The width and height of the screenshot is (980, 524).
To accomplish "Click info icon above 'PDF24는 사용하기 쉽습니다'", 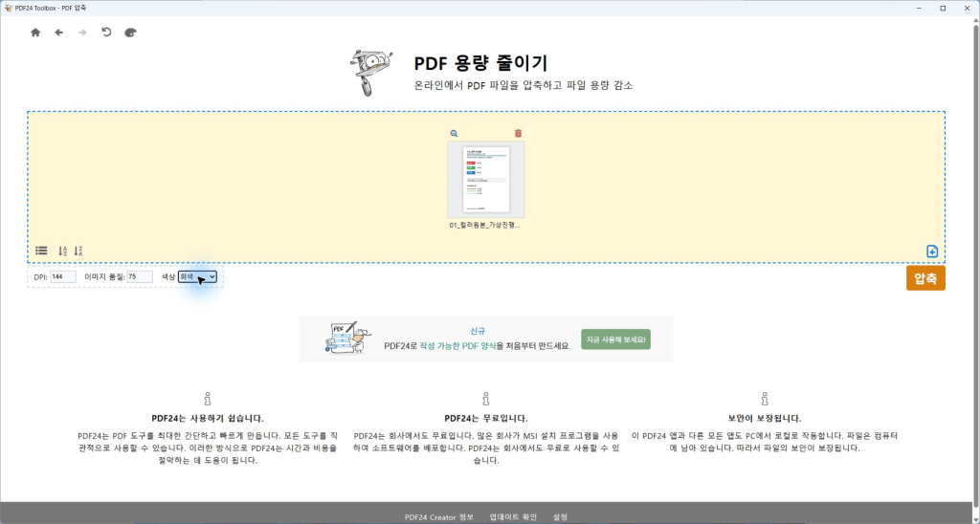I will 208,399.
